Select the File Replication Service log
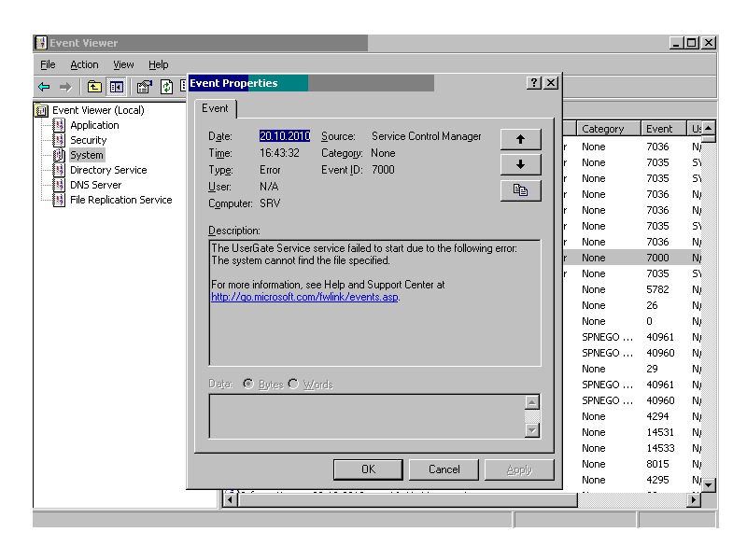 120,200
